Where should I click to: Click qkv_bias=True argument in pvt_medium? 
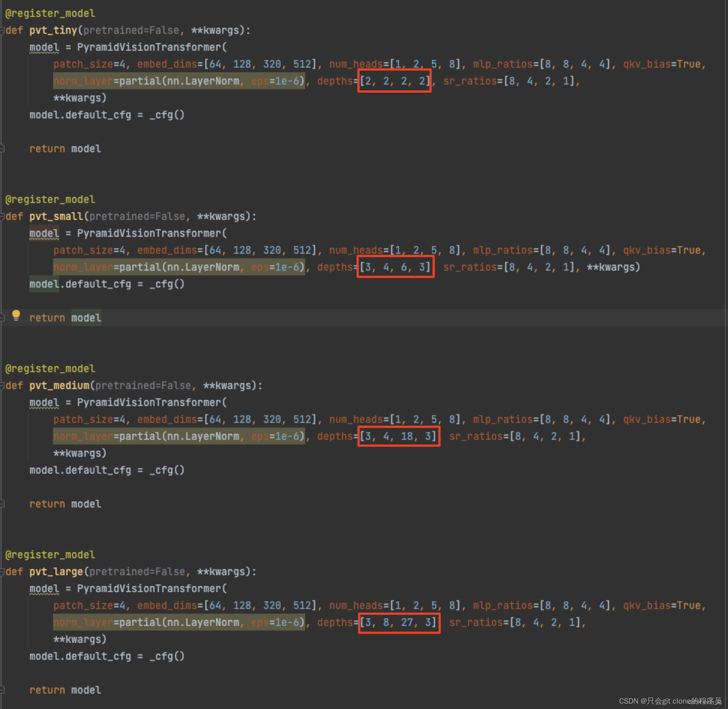662,419
